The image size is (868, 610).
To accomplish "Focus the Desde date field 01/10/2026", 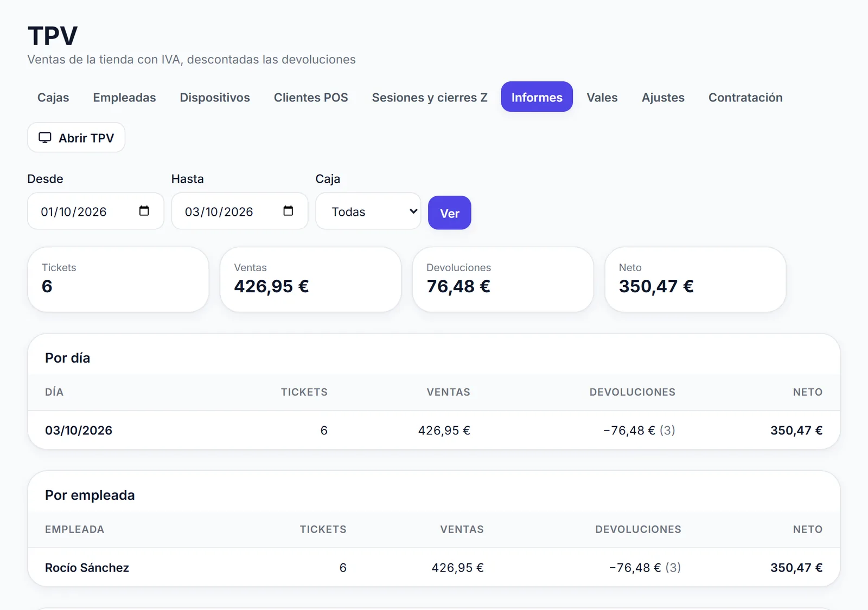I will (95, 211).
